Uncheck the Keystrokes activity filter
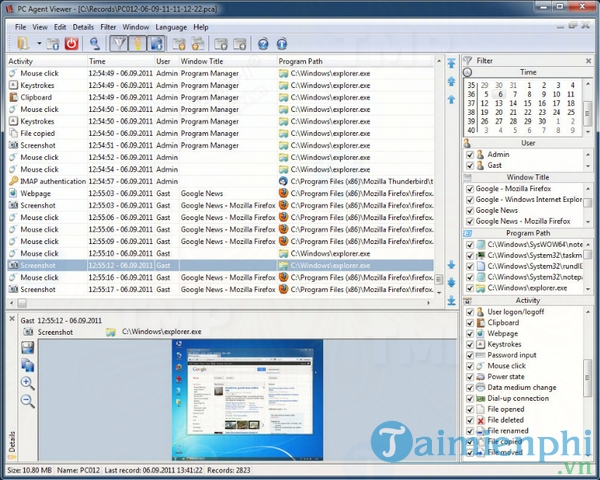The height and width of the screenshot is (480, 600). 470,344
